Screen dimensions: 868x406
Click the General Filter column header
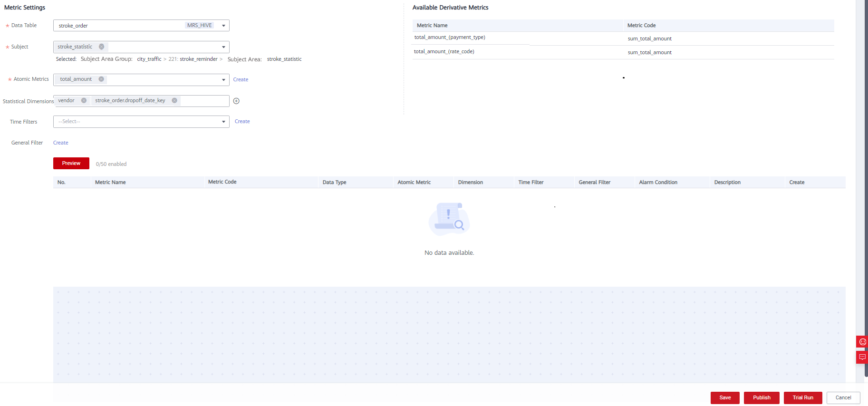pyautogui.click(x=594, y=182)
